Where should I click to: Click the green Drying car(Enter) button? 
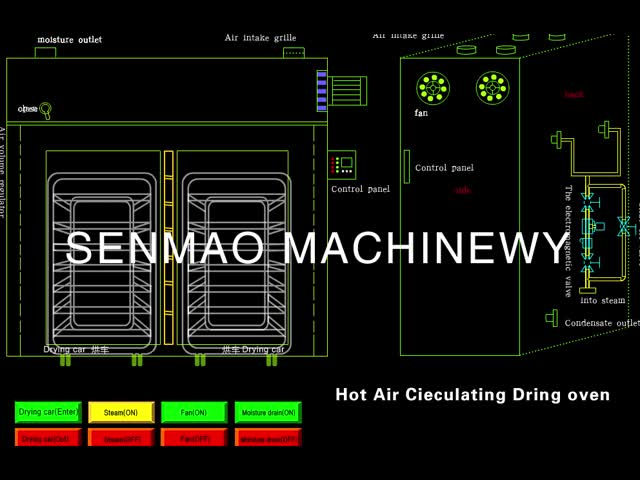48,412
